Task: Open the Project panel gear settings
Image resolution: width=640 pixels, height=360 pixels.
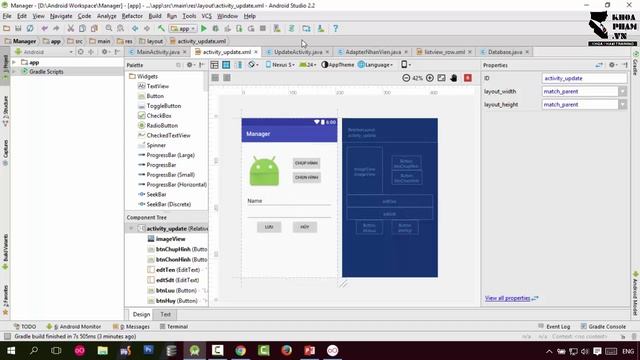Action: [105, 52]
